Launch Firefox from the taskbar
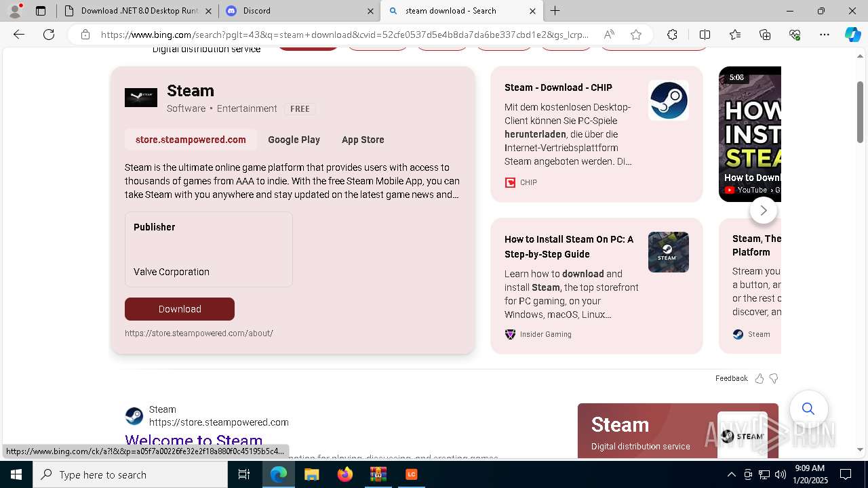This screenshot has height=488, width=868. pos(344,474)
